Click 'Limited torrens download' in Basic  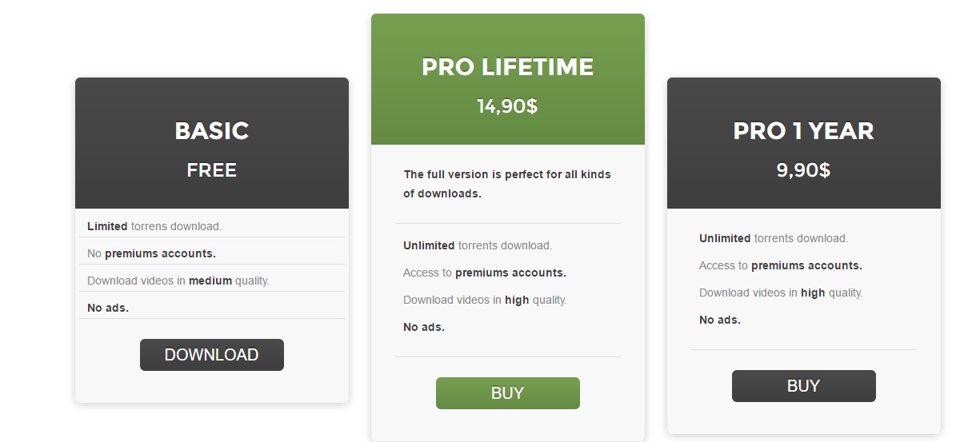point(154,226)
